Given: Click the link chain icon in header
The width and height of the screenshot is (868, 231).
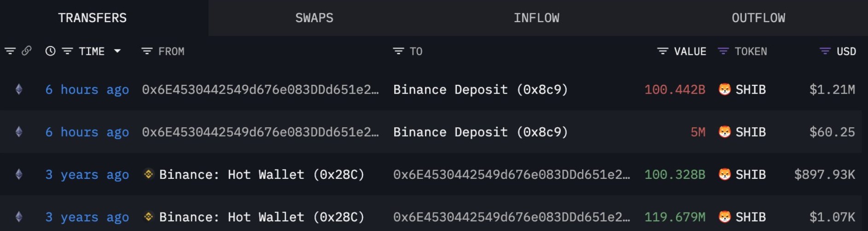Looking at the screenshot, I should pos(27,51).
